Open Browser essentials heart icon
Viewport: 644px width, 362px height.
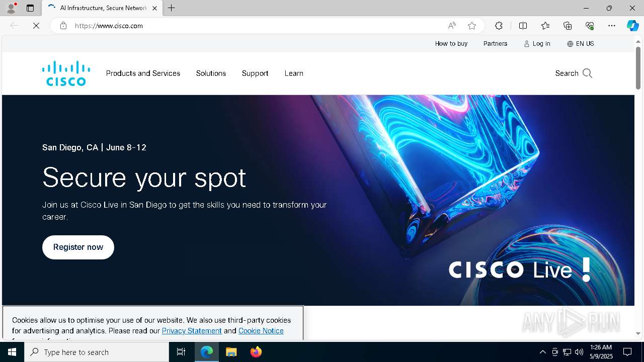coord(590,26)
